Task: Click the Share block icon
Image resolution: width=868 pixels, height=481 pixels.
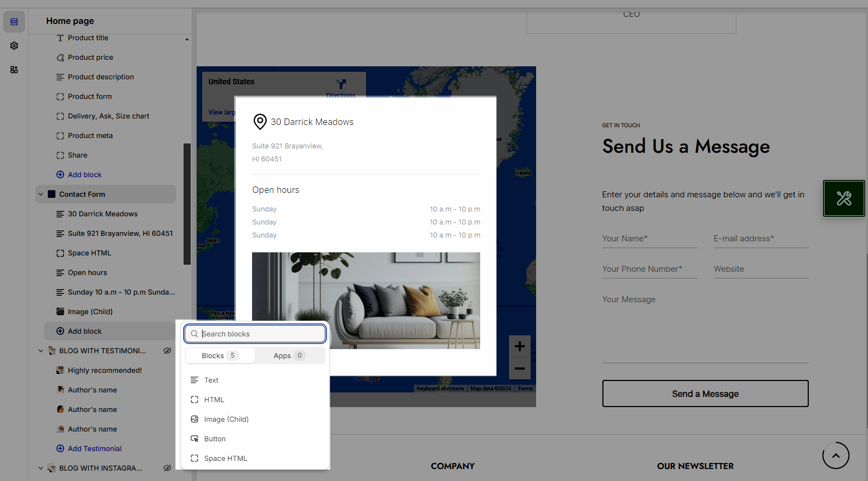Action: (x=60, y=155)
